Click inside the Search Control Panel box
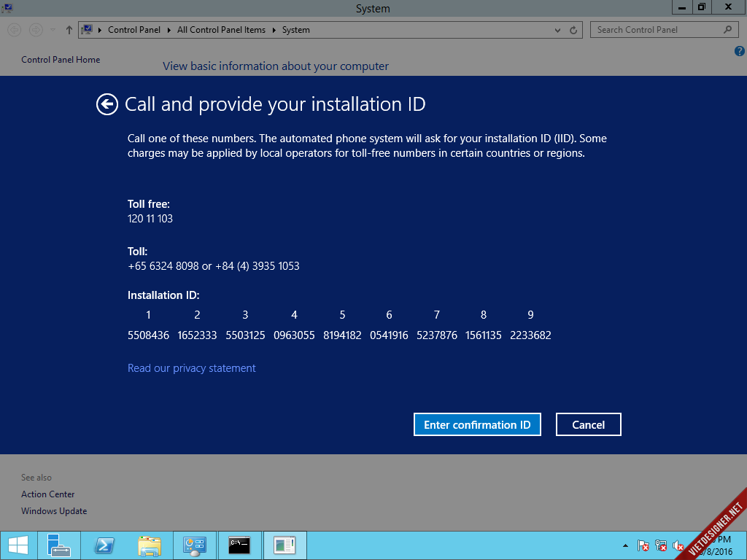The image size is (747, 560). (x=657, y=30)
